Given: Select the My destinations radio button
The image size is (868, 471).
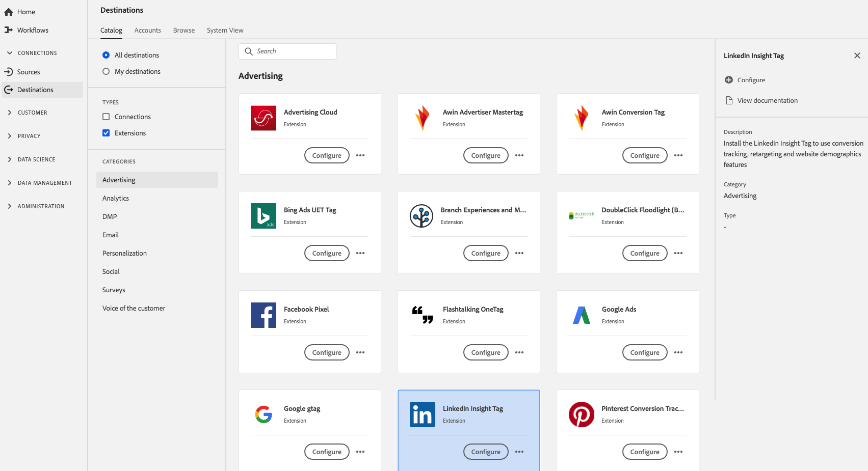Looking at the screenshot, I should (106, 71).
